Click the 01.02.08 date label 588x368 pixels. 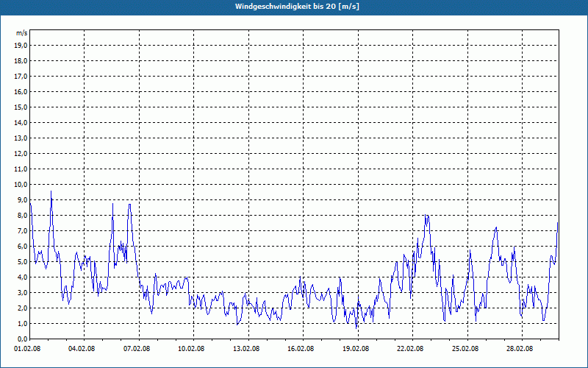pyautogui.click(x=27, y=348)
